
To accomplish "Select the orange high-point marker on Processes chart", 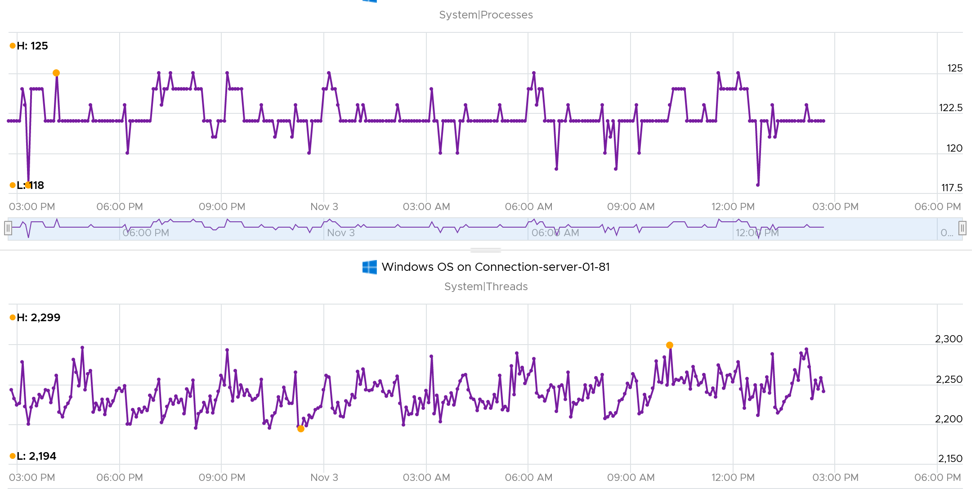I will 56,73.
